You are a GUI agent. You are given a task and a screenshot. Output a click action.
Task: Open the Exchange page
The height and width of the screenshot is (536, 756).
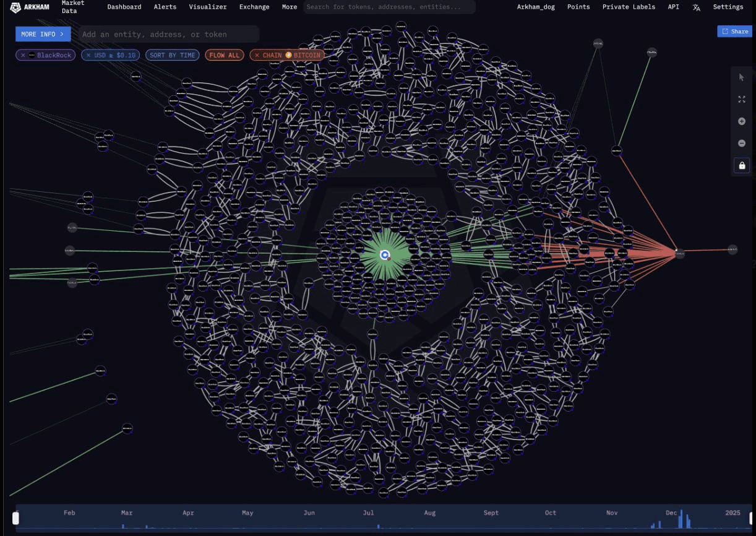click(x=254, y=7)
